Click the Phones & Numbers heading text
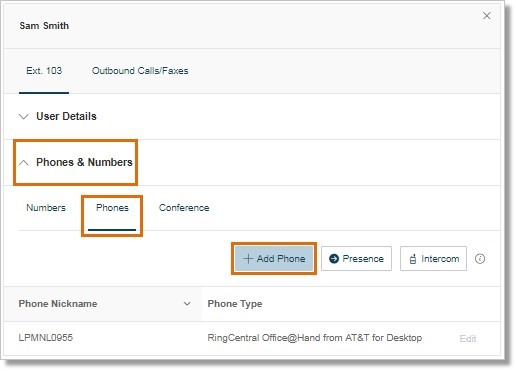The height and width of the screenshot is (371, 516). (x=84, y=162)
